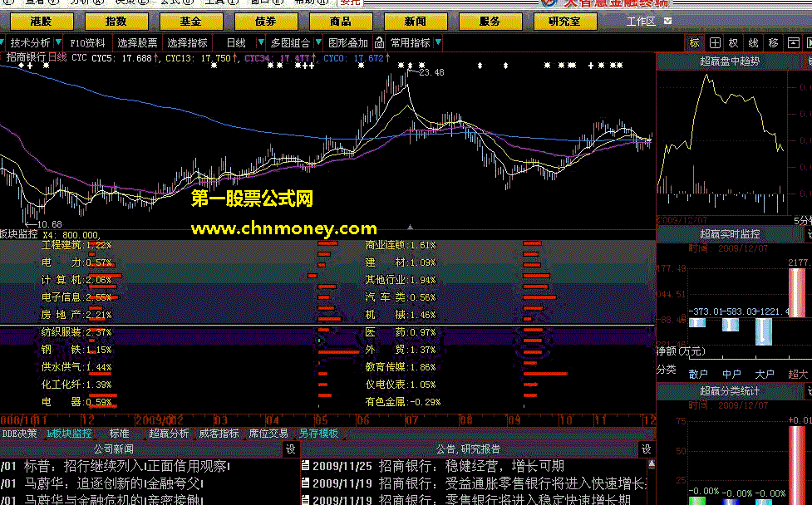Click 设 settings button beside 公司新闻

click(291, 449)
